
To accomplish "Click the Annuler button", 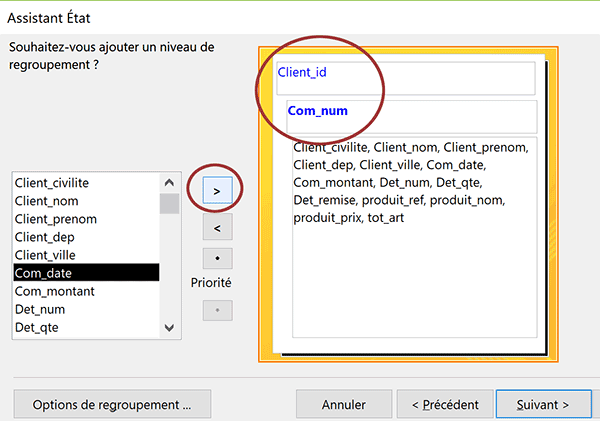I will (344, 404).
